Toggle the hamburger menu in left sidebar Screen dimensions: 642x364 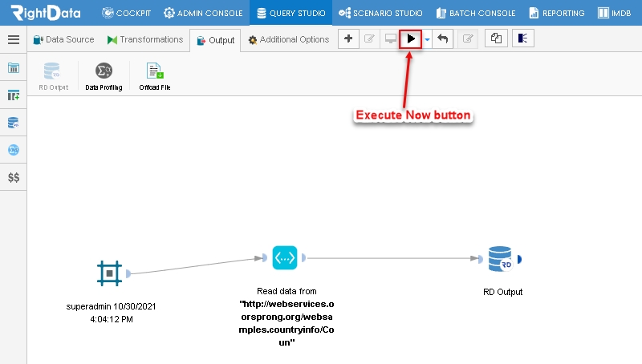[x=14, y=39]
